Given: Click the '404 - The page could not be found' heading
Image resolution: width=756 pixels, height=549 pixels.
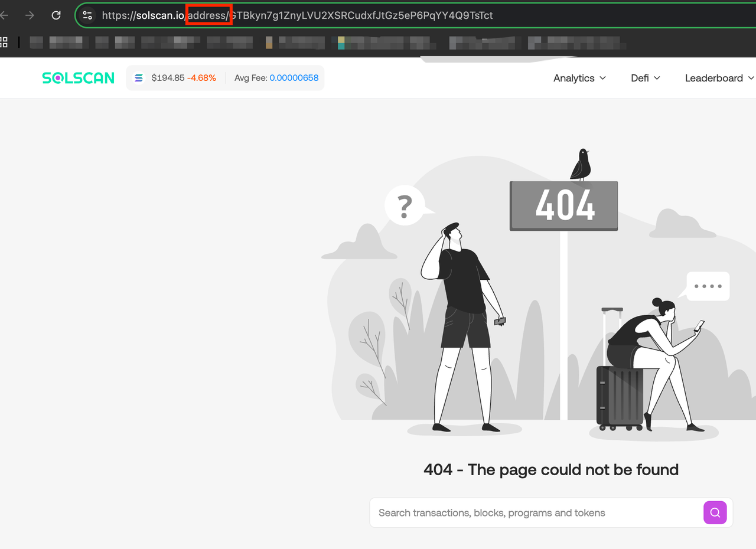Looking at the screenshot, I should point(550,470).
